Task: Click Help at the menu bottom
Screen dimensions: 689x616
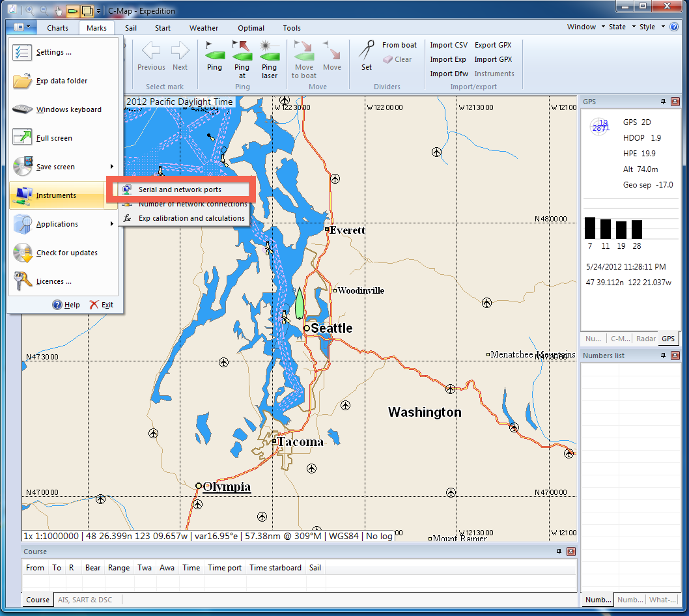Action: [x=66, y=305]
